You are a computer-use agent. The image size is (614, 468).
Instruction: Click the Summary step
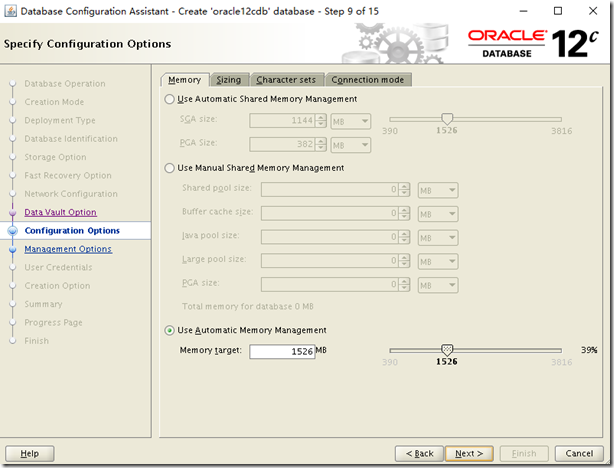(43, 304)
